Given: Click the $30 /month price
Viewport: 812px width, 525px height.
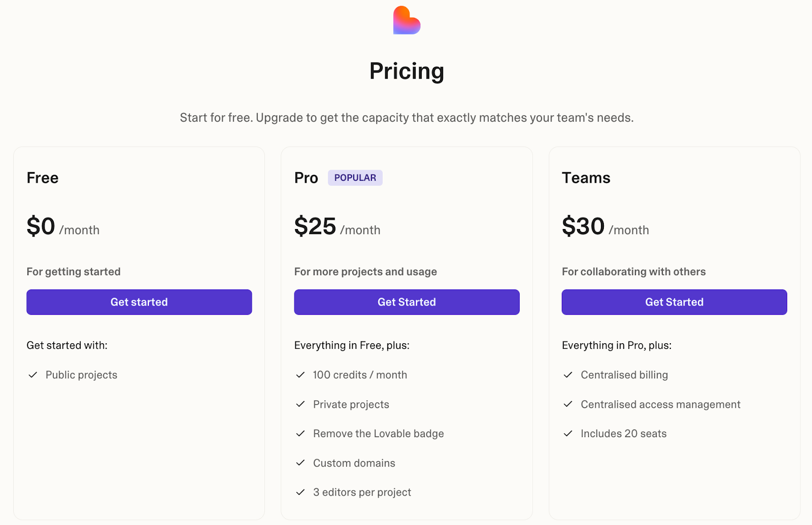Looking at the screenshot, I should tap(605, 226).
